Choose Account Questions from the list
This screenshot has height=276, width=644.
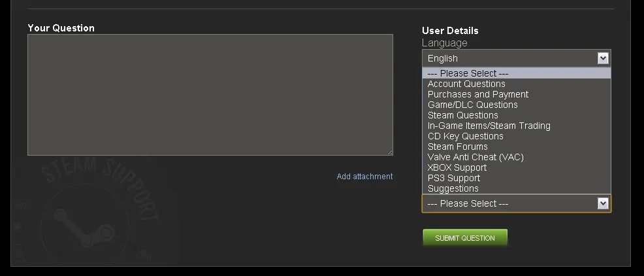point(466,84)
